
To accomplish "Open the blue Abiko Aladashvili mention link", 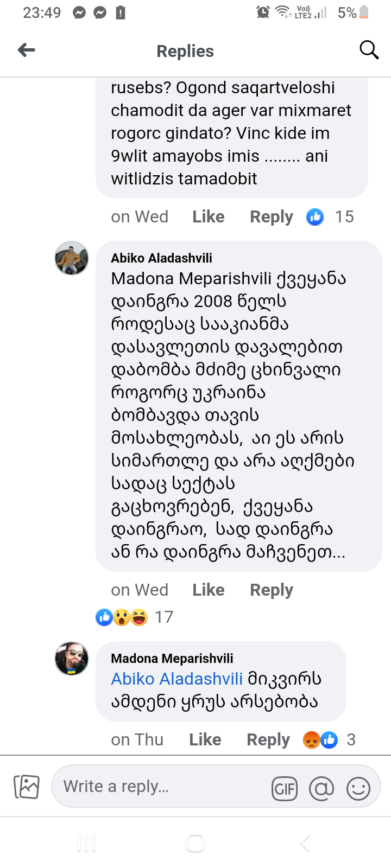I will (176, 679).
